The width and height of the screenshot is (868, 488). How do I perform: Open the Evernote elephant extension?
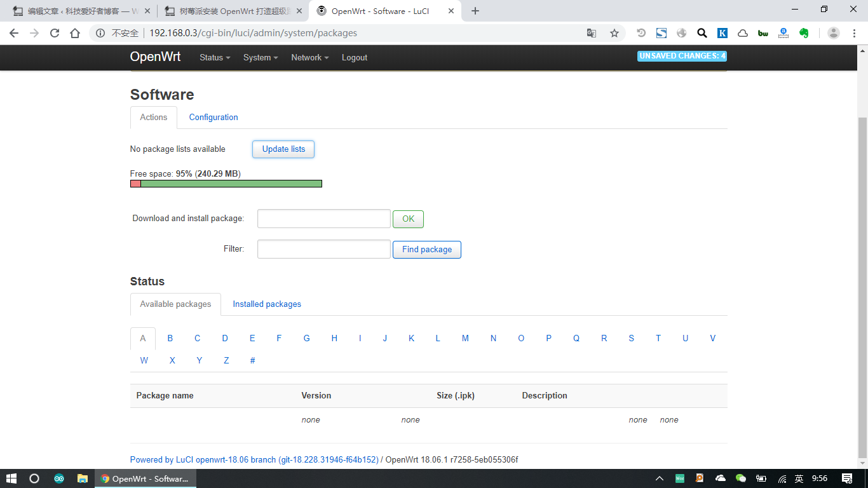pyautogui.click(x=804, y=33)
